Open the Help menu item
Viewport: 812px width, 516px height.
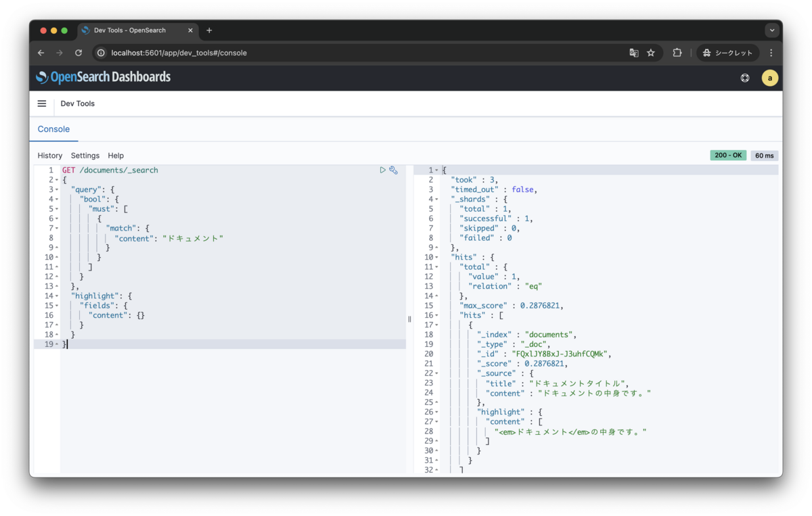[116, 156]
